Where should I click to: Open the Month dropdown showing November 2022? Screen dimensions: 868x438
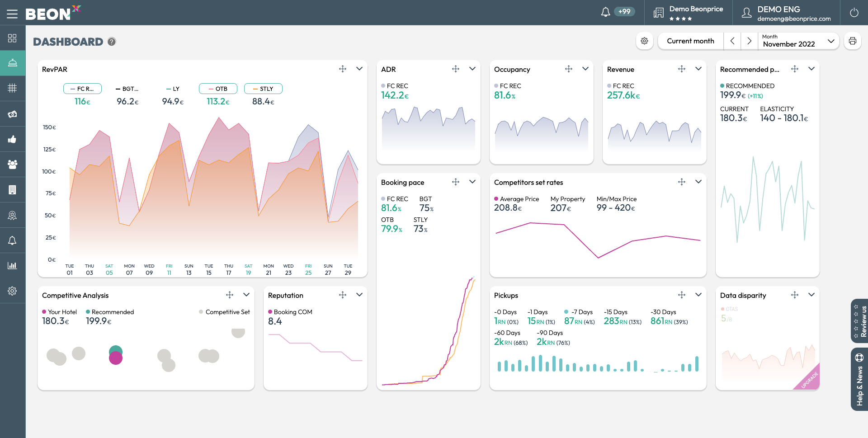798,41
